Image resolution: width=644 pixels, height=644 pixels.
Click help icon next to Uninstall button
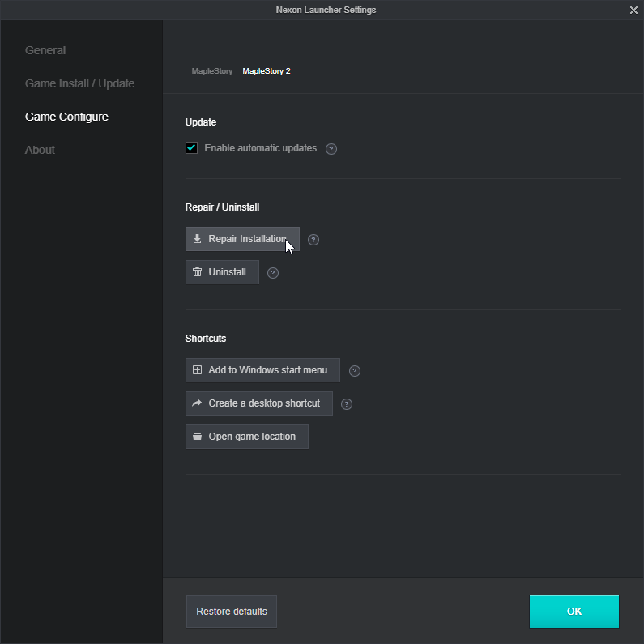click(x=273, y=273)
